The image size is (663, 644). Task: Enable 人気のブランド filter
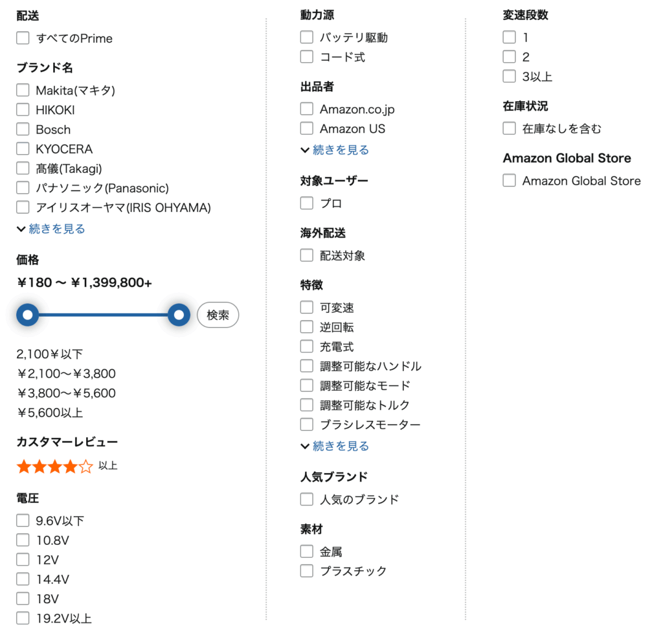click(x=306, y=499)
